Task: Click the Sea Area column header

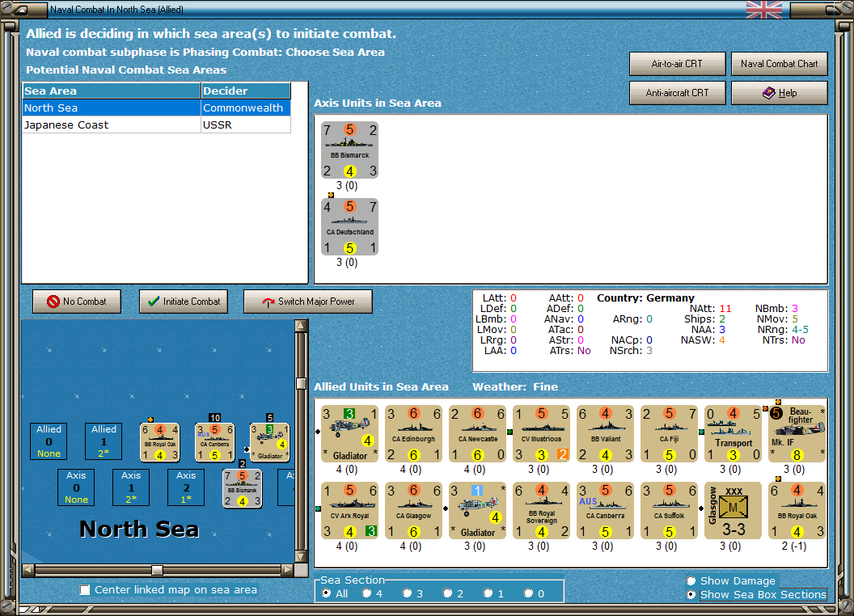Action: pos(112,91)
